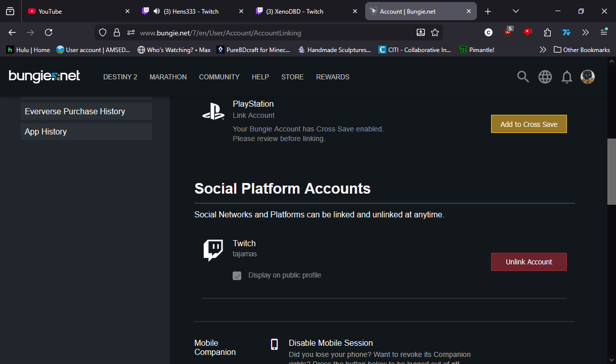Click the Twitch logo icon
616x364 pixels.
213,250
